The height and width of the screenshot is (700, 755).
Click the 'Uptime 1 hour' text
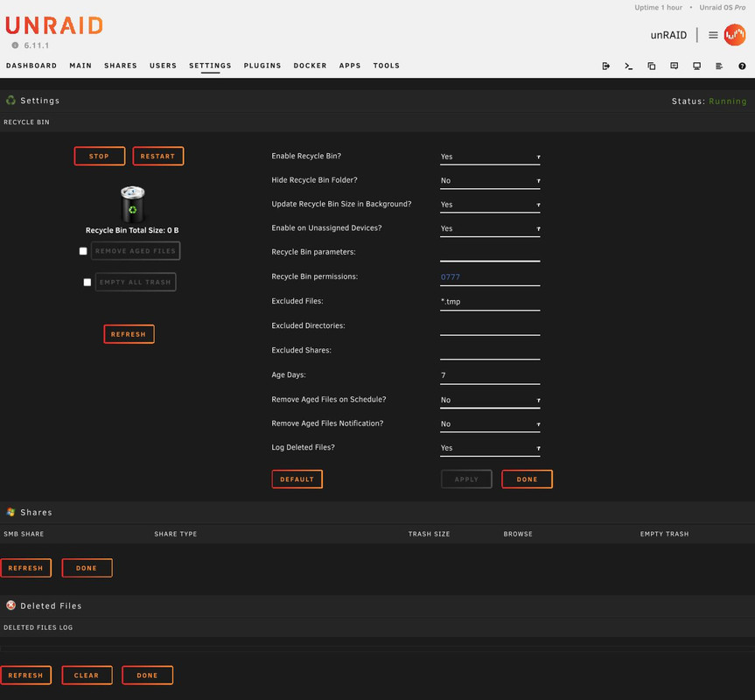658,7
